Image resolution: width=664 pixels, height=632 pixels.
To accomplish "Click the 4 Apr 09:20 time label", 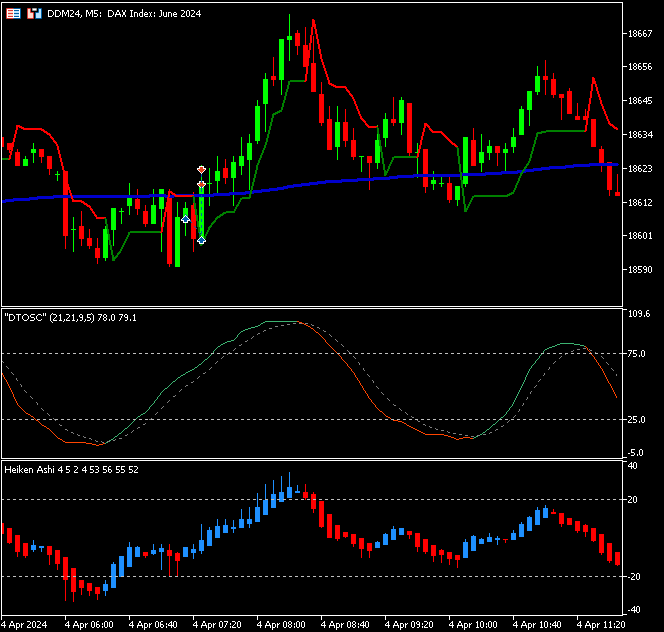I will click(409, 625).
